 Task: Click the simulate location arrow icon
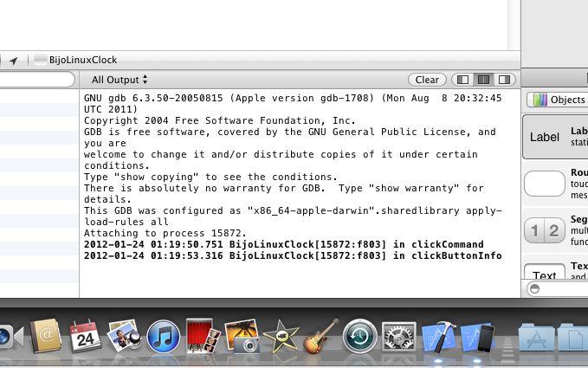pyautogui.click(x=14, y=61)
